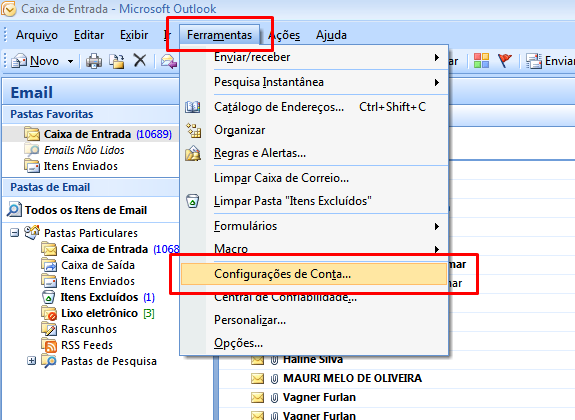Click the Enviar/Receber toolbar button
Screen dimensions: 575x420
click(550, 61)
